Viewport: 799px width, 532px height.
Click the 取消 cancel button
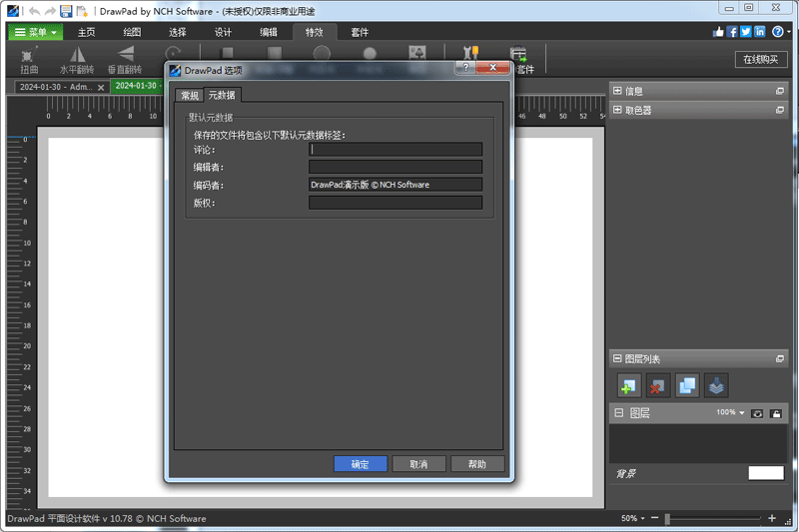click(418, 464)
